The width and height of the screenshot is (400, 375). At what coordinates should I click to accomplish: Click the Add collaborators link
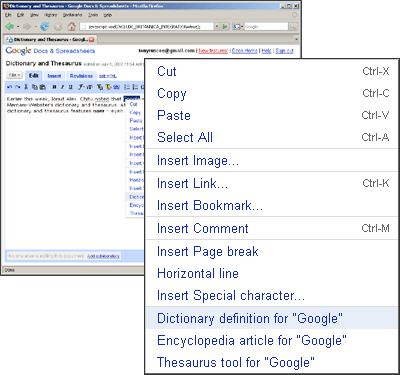(103, 256)
